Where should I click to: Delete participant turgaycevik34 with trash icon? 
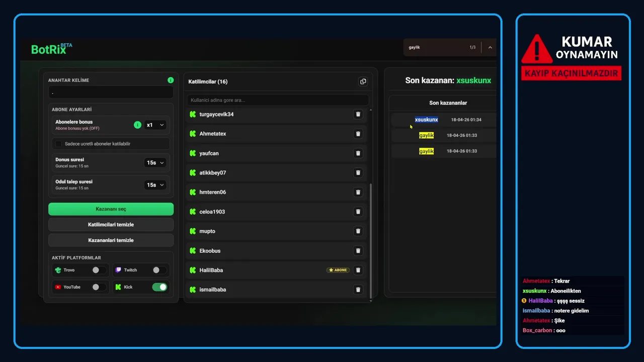pos(358,114)
